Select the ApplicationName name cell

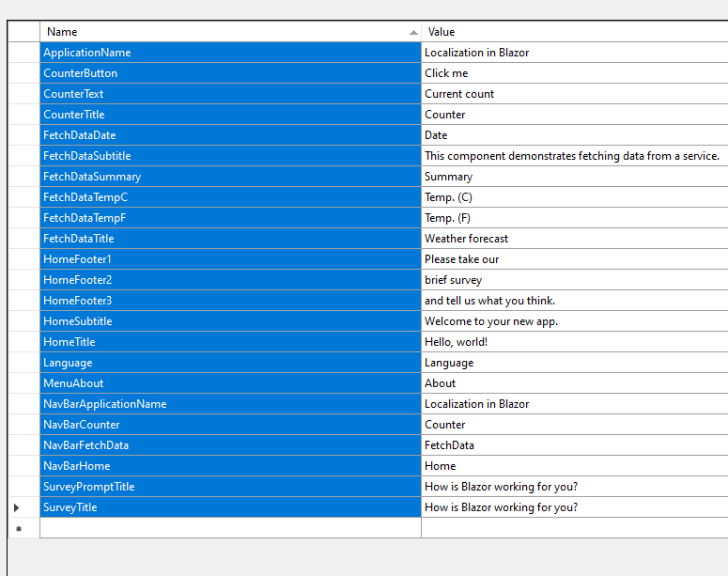(x=230, y=53)
